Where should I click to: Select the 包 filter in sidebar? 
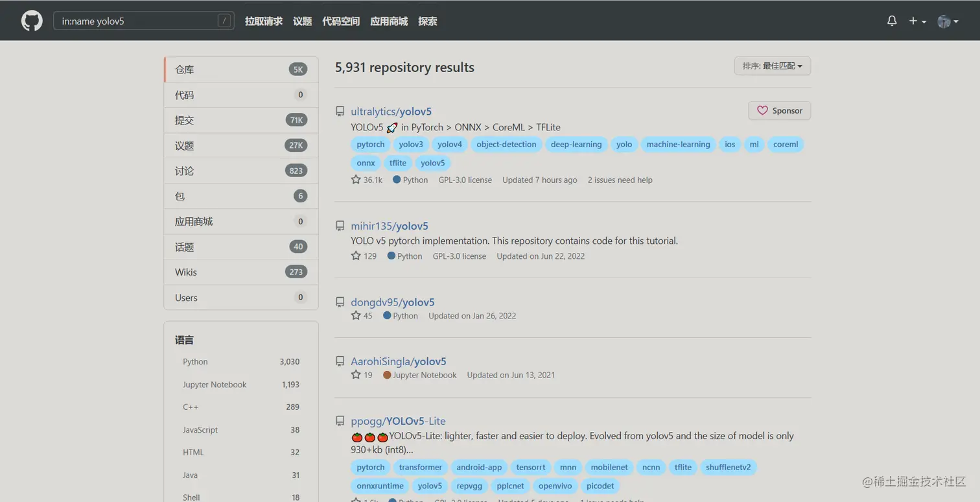pyautogui.click(x=241, y=196)
